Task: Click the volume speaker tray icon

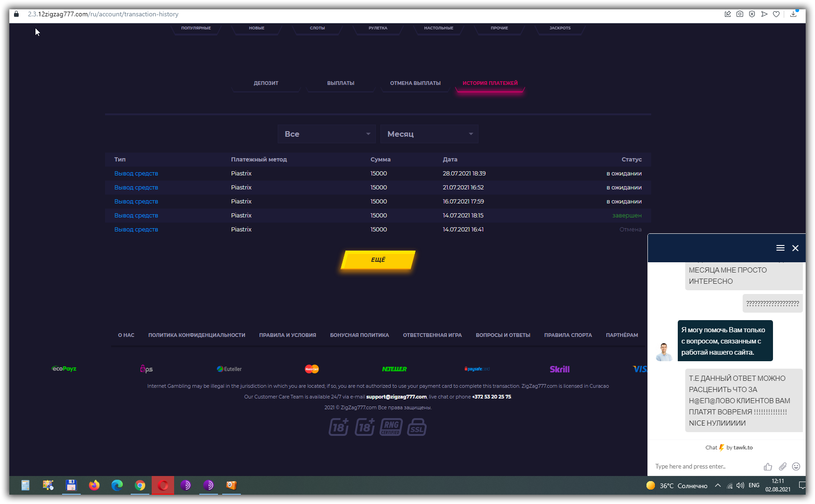Action: tap(740, 485)
